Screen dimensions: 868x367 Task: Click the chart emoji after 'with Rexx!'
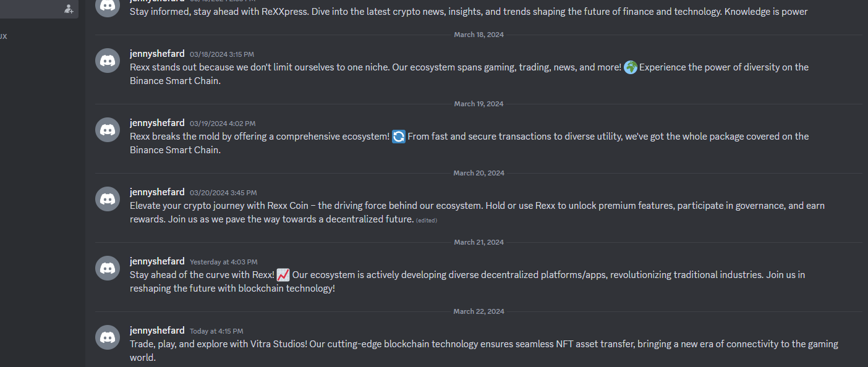283,275
